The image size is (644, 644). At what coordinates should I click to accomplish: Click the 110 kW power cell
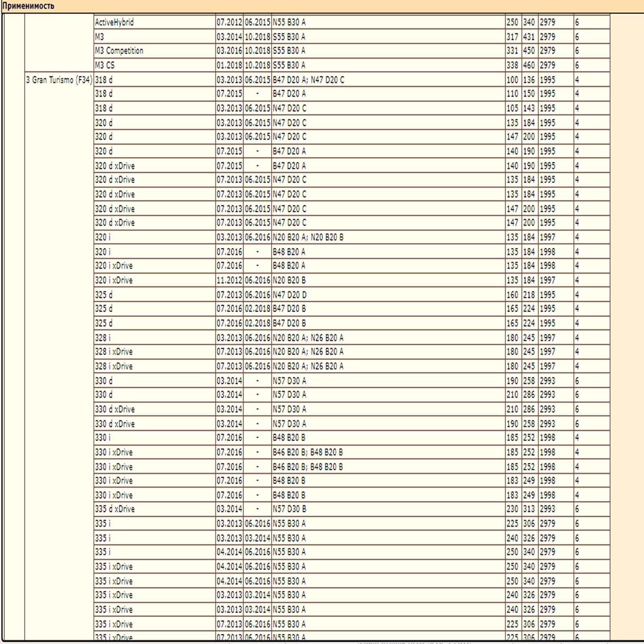[x=512, y=94]
